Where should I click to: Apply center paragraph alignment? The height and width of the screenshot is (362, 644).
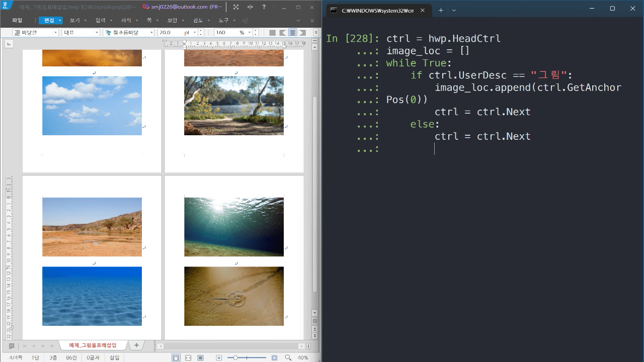[x=292, y=32]
